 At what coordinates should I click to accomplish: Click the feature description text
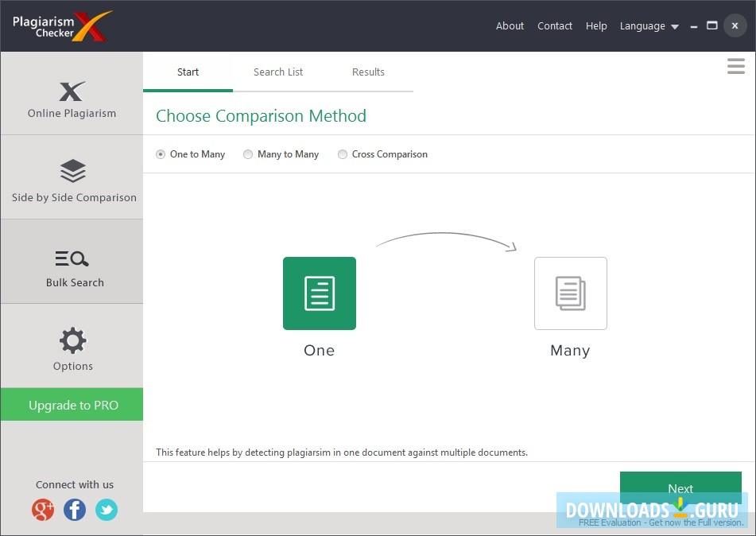point(342,452)
